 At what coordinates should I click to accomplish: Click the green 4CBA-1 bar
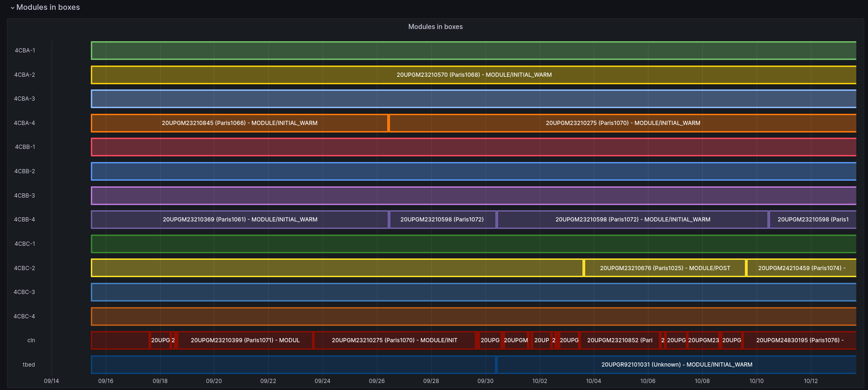point(473,51)
